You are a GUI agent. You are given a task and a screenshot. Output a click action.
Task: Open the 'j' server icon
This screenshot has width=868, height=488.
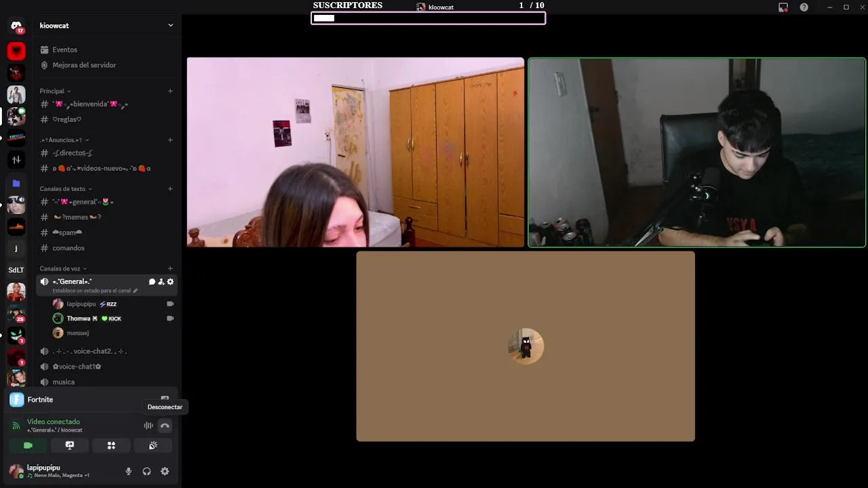click(x=16, y=248)
